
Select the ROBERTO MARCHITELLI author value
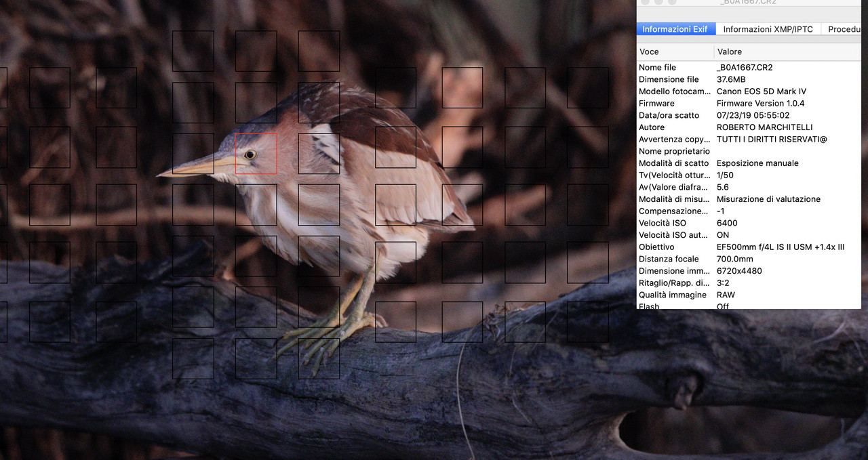(764, 127)
